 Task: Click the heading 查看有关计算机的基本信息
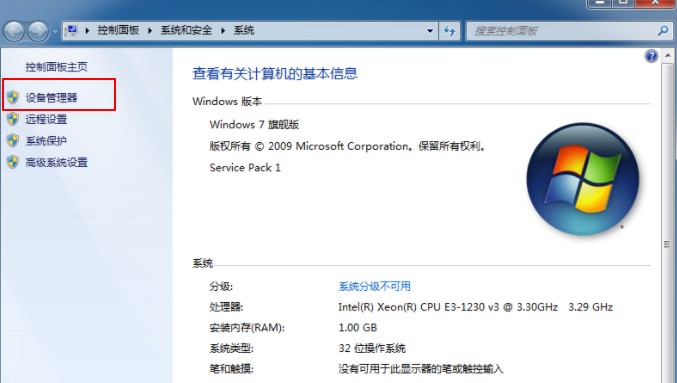275,73
